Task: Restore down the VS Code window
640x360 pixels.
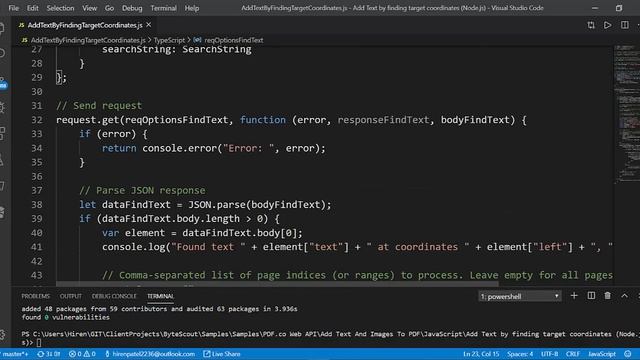Action: click(x=619, y=8)
